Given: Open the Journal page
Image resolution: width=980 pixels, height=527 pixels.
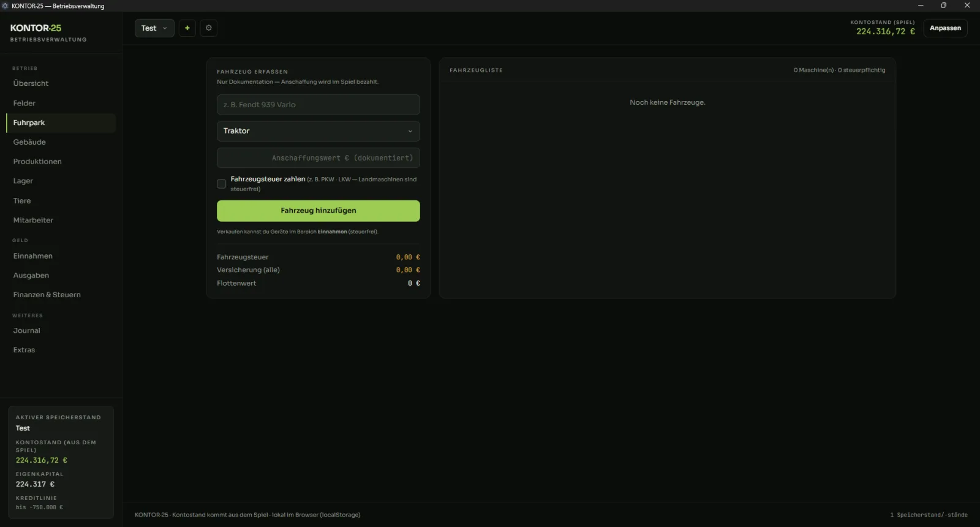Looking at the screenshot, I should [x=61, y=331].
